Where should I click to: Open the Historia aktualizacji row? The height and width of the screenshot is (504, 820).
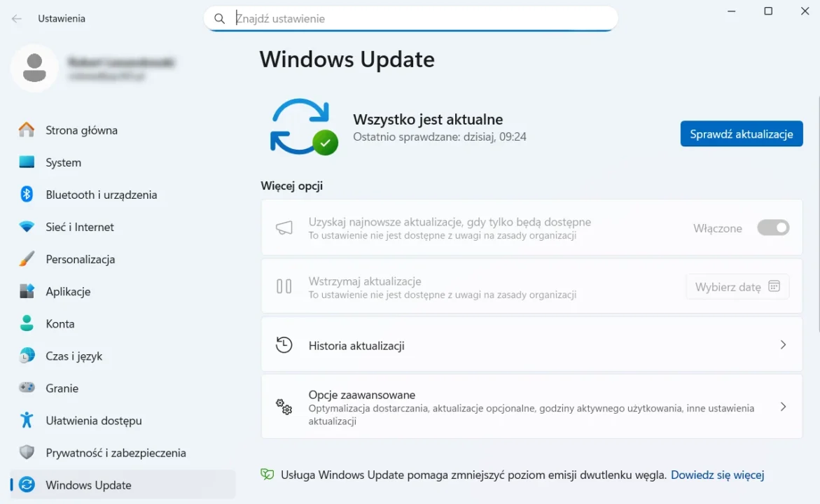click(532, 345)
